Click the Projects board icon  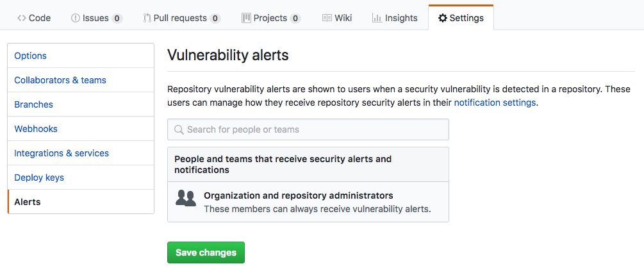pos(246,18)
